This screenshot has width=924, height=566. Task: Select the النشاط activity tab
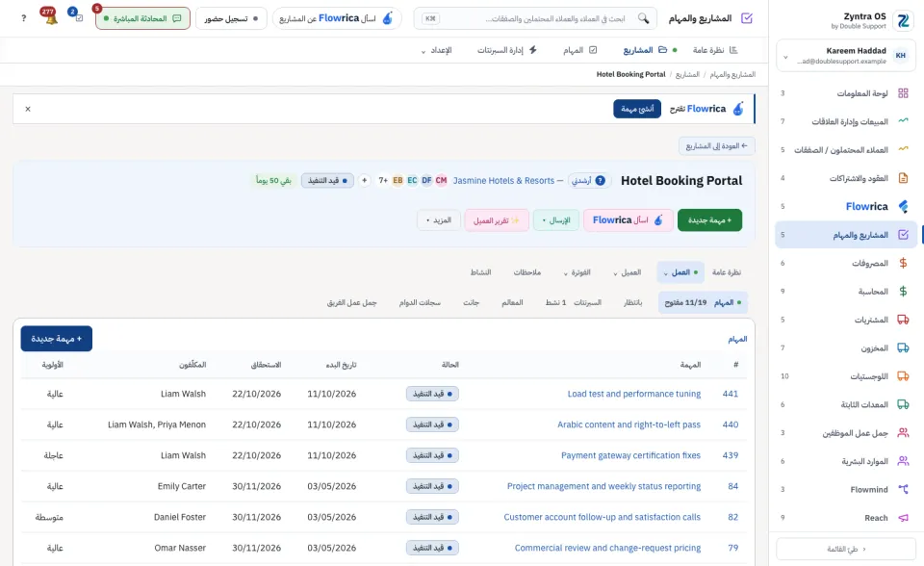pyautogui.click(x=481, y=272)
